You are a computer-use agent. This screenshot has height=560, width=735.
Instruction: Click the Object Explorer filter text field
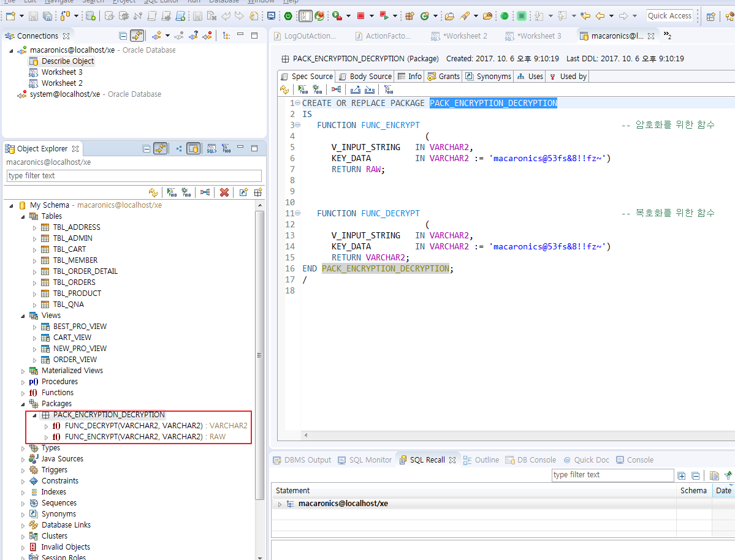pos(134,176)
